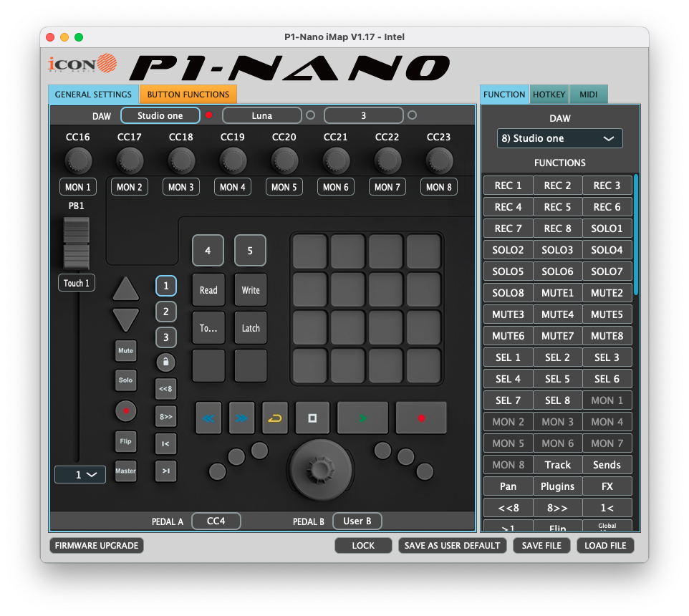The height and width of the screenshot is (616, 689).
Task: Click the Save File button
Action: [541, 545]
